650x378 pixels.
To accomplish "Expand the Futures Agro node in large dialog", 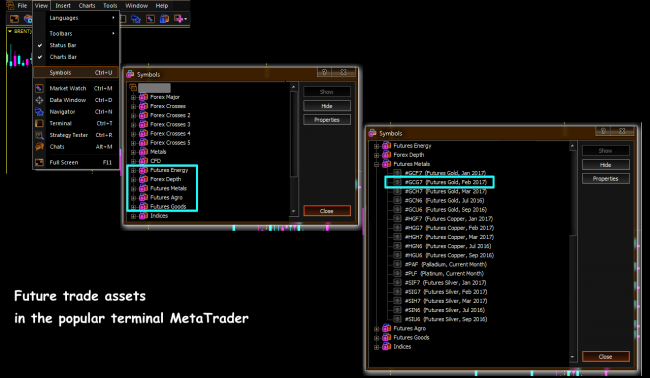I will (x=376, y=329).
